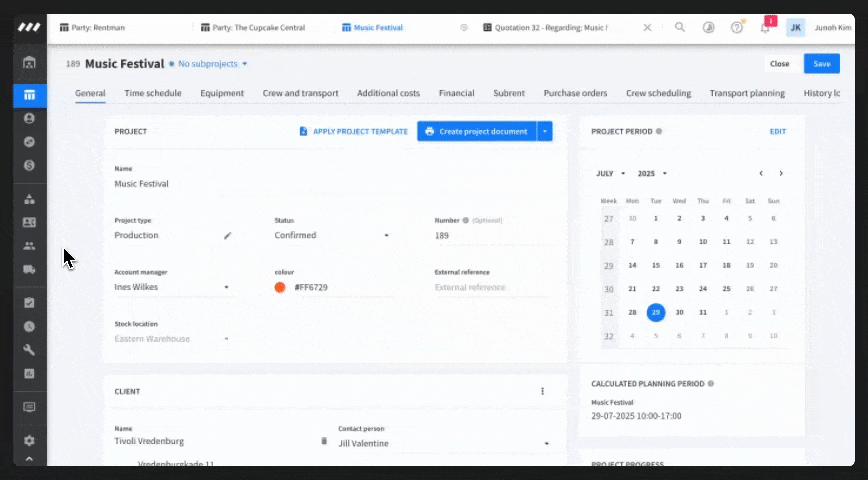The image size is (868, 480).
Task: Open the Create project document arrow dropdown
Action: pos(545,131)
